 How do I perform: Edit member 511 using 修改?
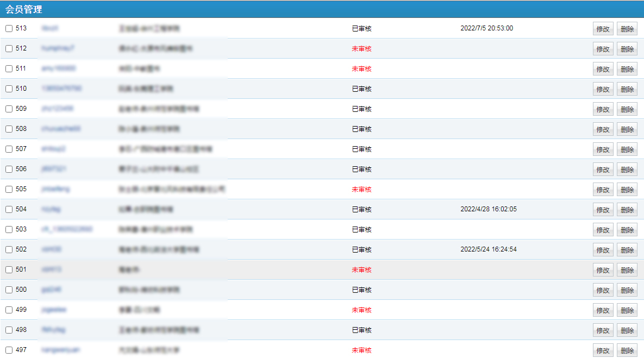pyautogui.click(x=603, y=69)
